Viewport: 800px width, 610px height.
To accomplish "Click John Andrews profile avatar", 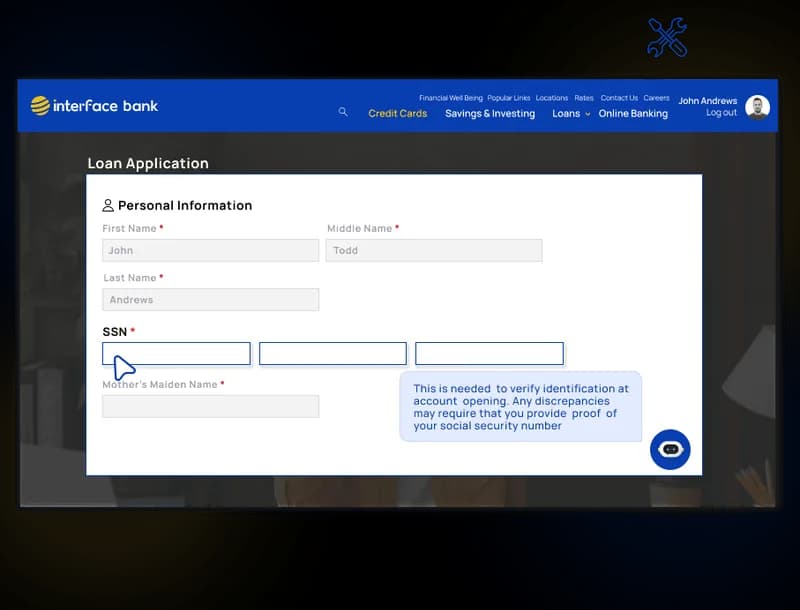I will [757, 107].
